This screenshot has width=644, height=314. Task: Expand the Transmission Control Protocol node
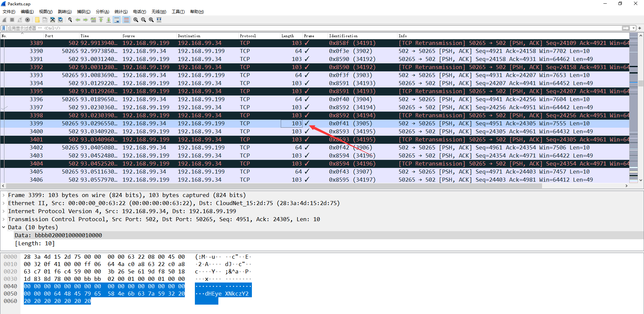pos(4,219)
